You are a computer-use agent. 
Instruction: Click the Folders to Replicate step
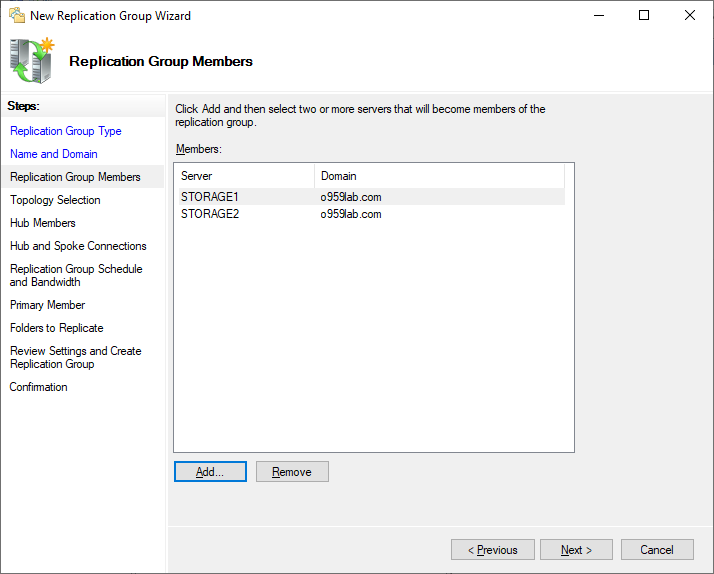(x=56, y=328)
